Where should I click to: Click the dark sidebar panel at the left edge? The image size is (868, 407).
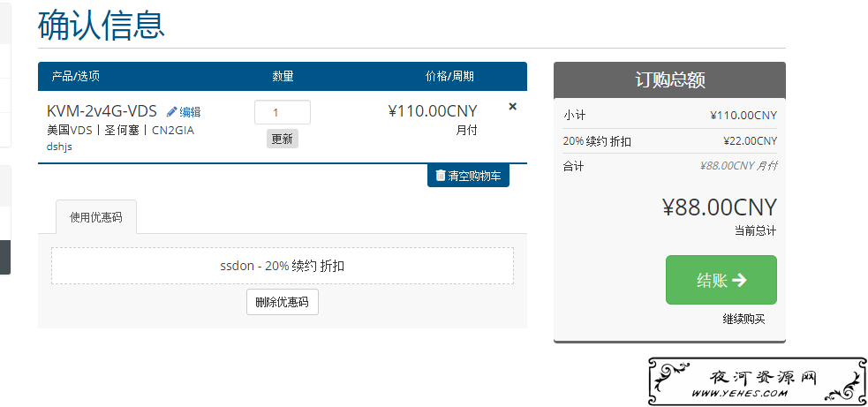pyautogui.click(x=5, y=258)
